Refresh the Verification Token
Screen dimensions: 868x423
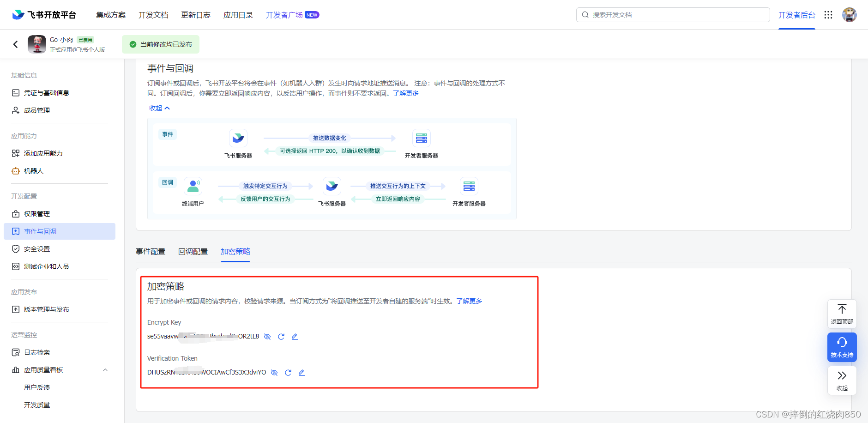click(x=288, y=373)
